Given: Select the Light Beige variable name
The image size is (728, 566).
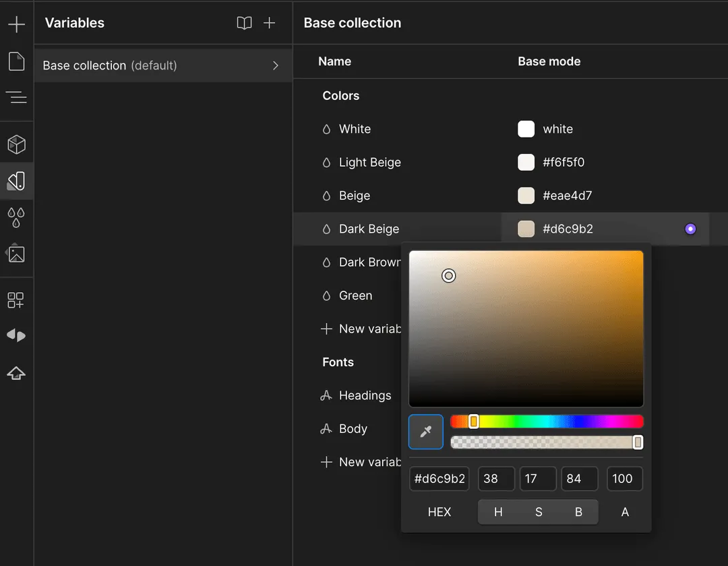Looking at the screenshot, I should click(369, 163).
